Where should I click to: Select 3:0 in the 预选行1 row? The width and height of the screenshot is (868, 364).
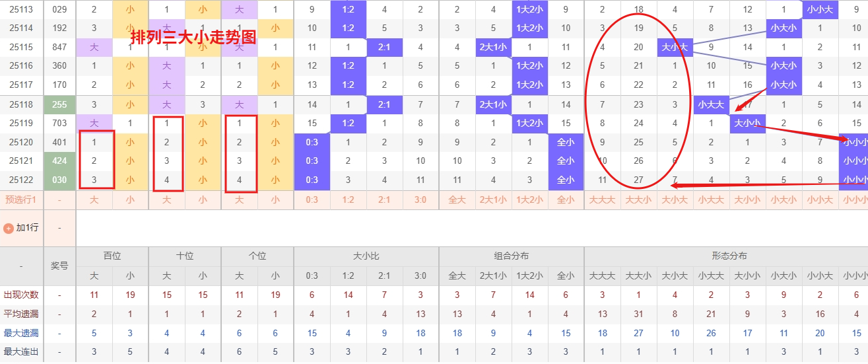click(x=420, y=200)
